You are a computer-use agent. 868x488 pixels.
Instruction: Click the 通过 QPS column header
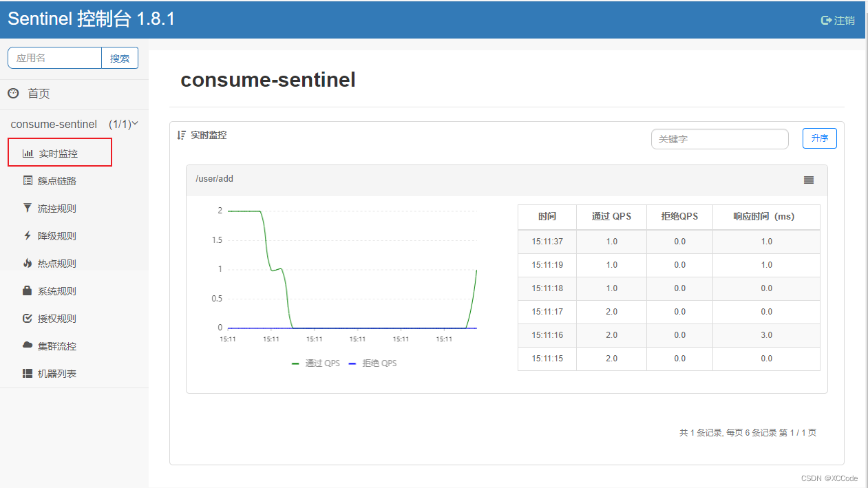(611, 216)
